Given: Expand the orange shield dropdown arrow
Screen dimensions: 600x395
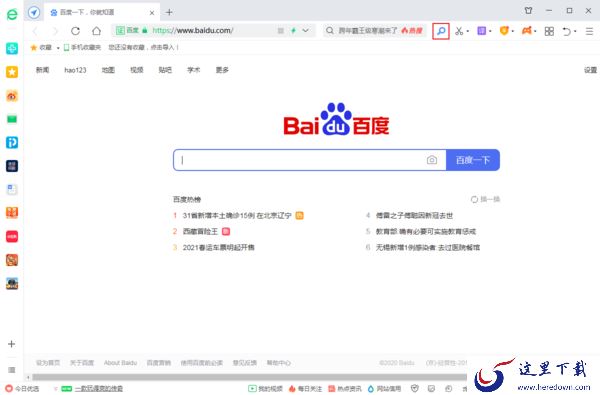Looking at the screenshot, I should tap(513, 31).
